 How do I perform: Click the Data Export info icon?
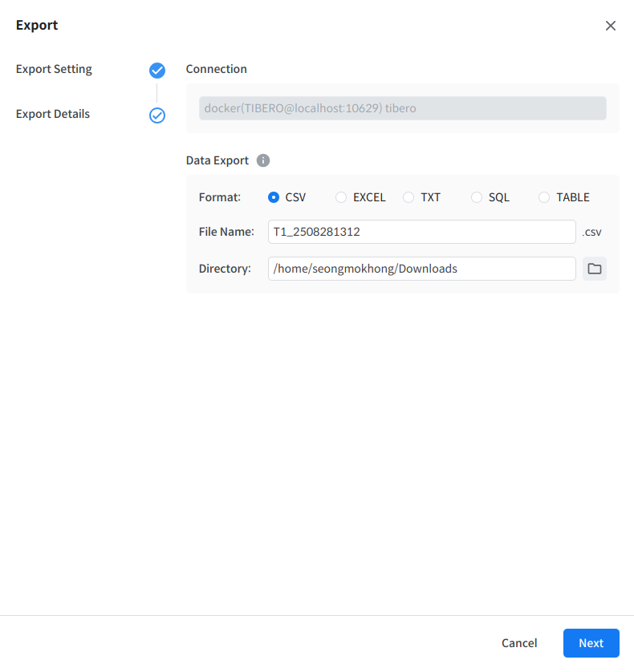(x=263, y=160)
